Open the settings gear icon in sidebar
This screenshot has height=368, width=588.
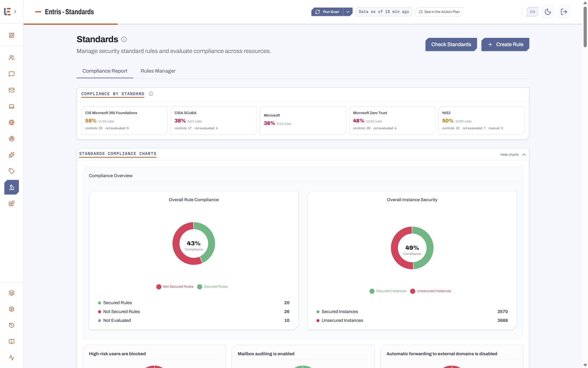12,309
